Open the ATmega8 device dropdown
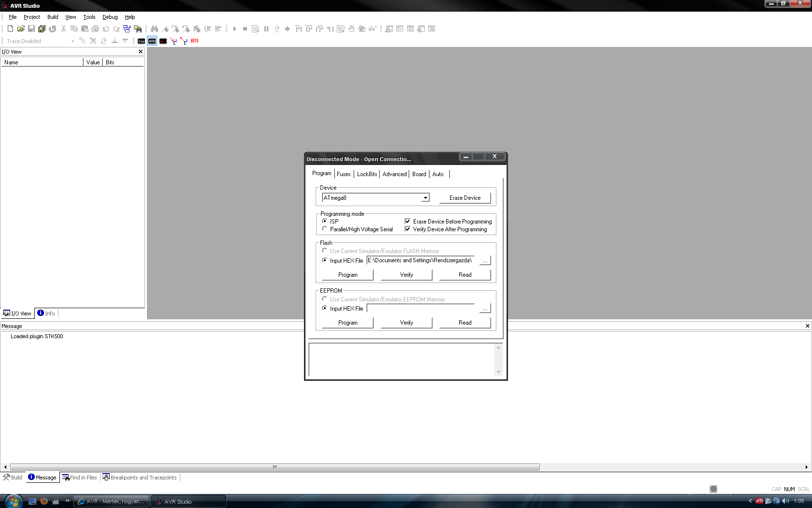The height and width of the screenshot is (508, 812). [x=425, y=198]
